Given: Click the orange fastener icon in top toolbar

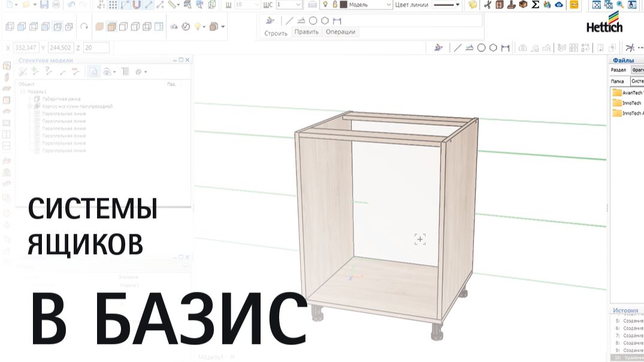Looking at the screenshot, I should [574, 5].
